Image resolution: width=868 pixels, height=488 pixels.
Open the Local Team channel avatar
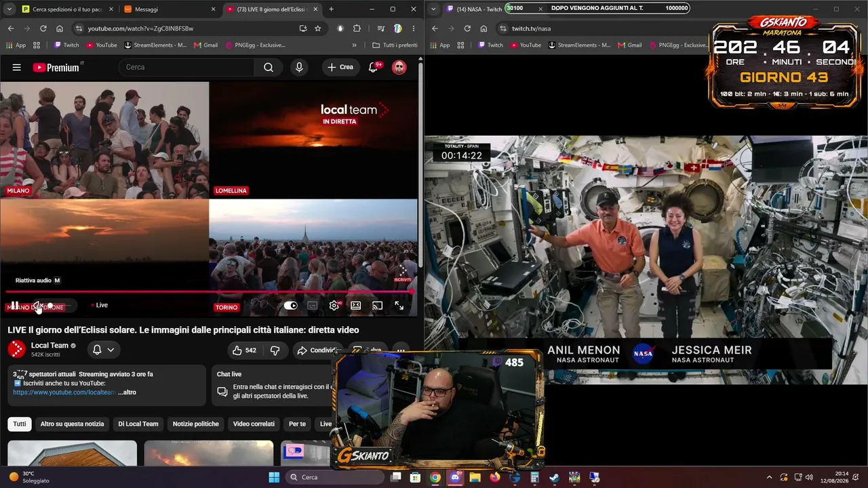(16, 349)
